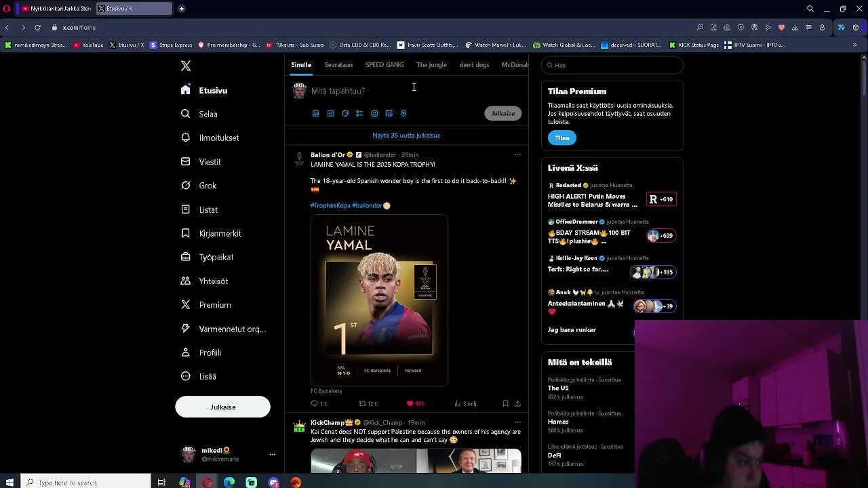This screenshot has width=868, height=488.
Task: Reply to Ballon d'Or post
Action: 319,403
